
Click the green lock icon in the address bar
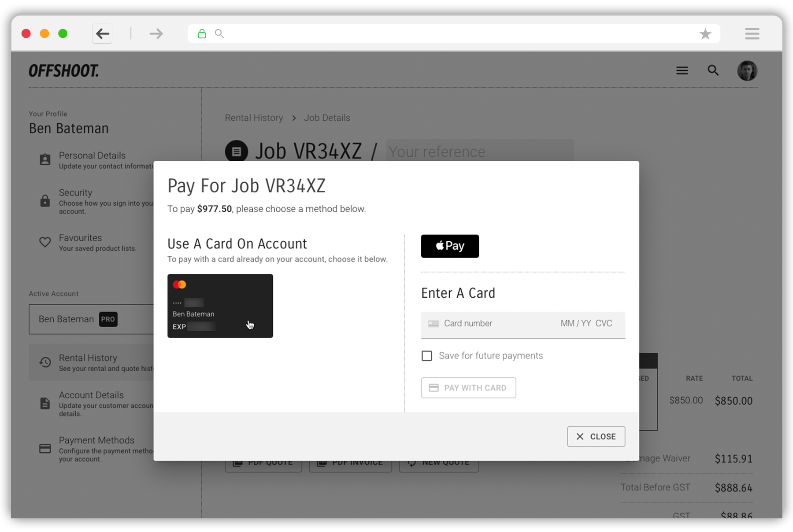(x=202, y=33)
